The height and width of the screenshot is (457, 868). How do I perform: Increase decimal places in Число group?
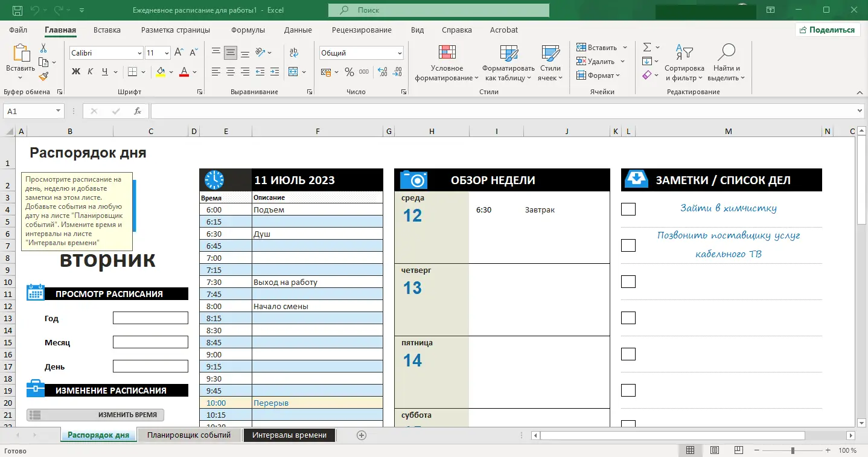click(382, 72)
